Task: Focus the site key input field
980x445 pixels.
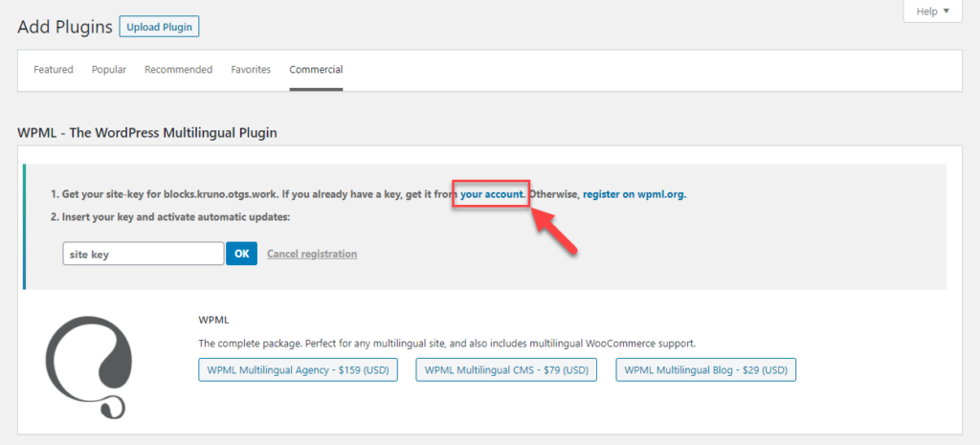Action: pyautogui.click(x=143, y=254)
